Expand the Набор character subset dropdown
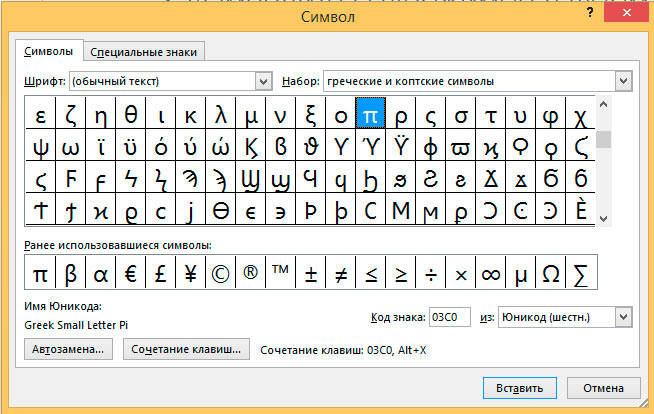 point(623,81)
